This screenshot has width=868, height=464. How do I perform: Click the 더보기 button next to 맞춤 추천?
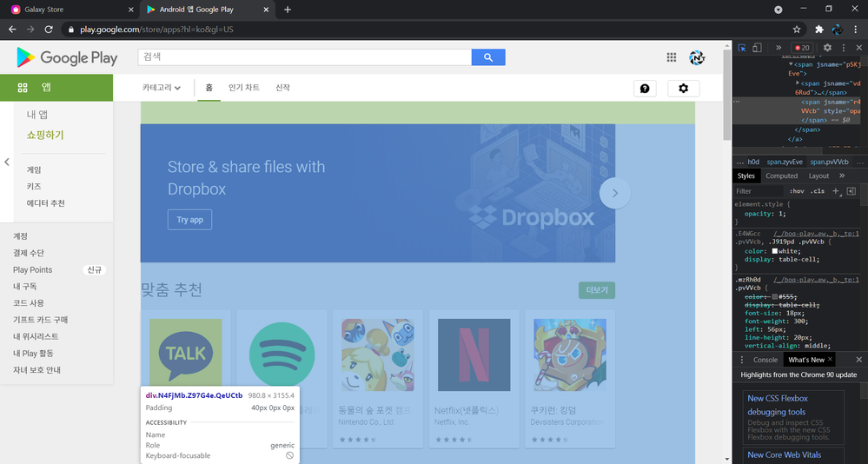597,290
